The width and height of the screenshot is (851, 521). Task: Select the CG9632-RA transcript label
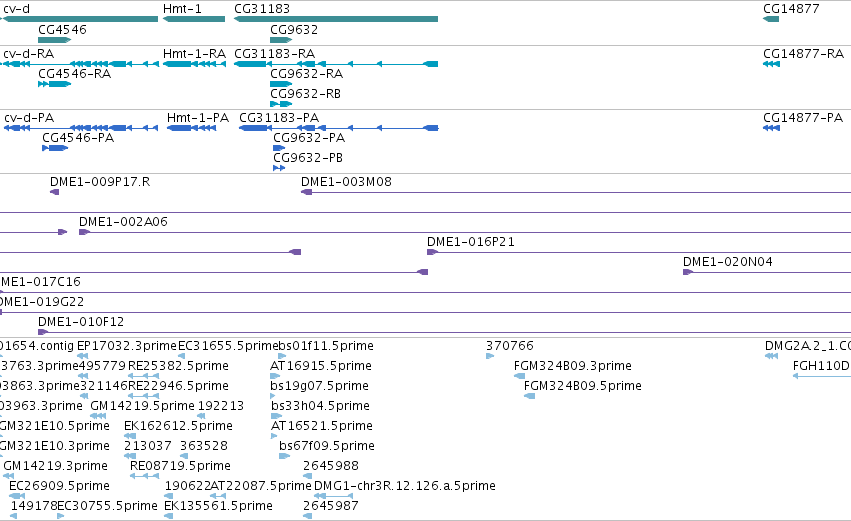tap(307, 74)
